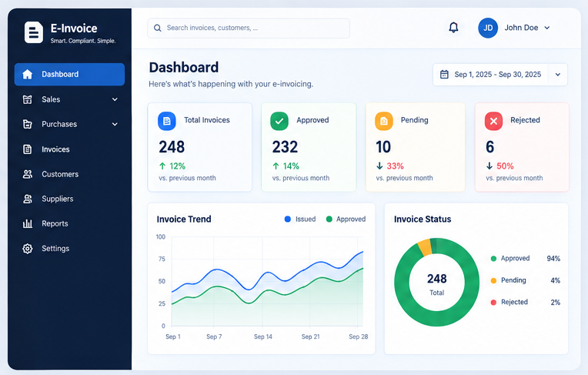Expand the Purchases submenu chevron
588x375 pixels.
pyautogui.click(x=115, y=124)
